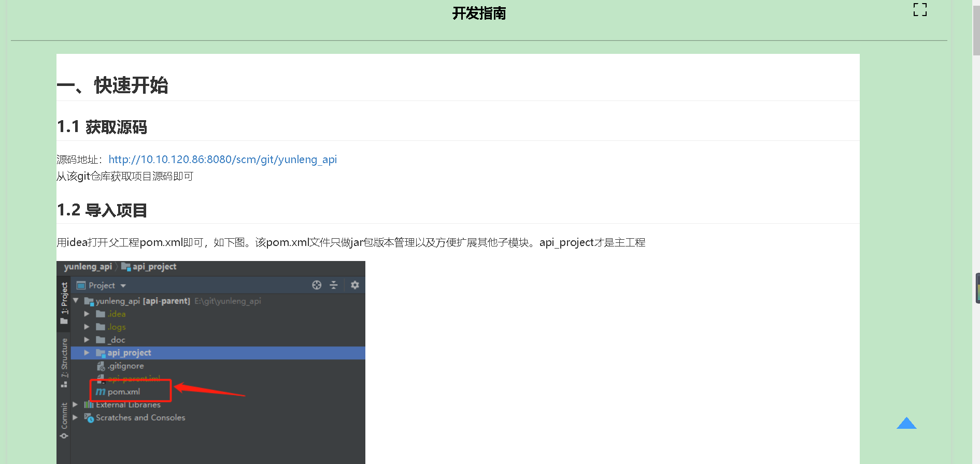Switch to the Structure side tab

pyautogui.click(x=64, y=363)
